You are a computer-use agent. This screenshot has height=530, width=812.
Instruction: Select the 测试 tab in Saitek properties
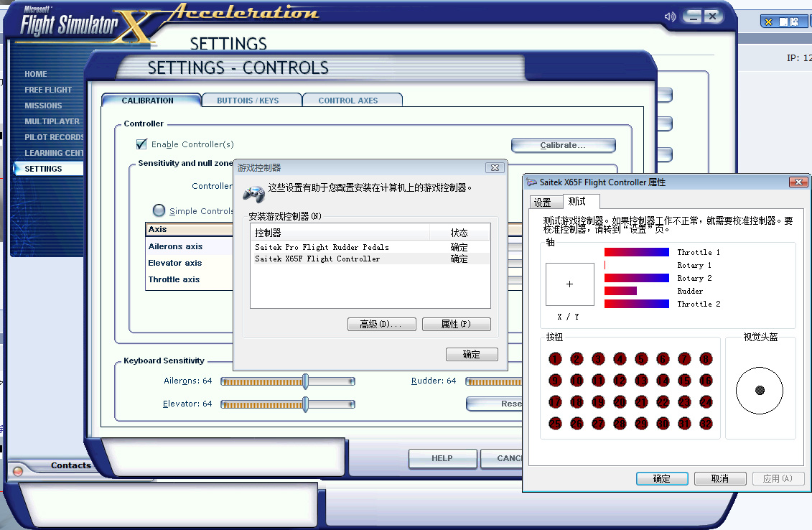(x=580, y=202)
